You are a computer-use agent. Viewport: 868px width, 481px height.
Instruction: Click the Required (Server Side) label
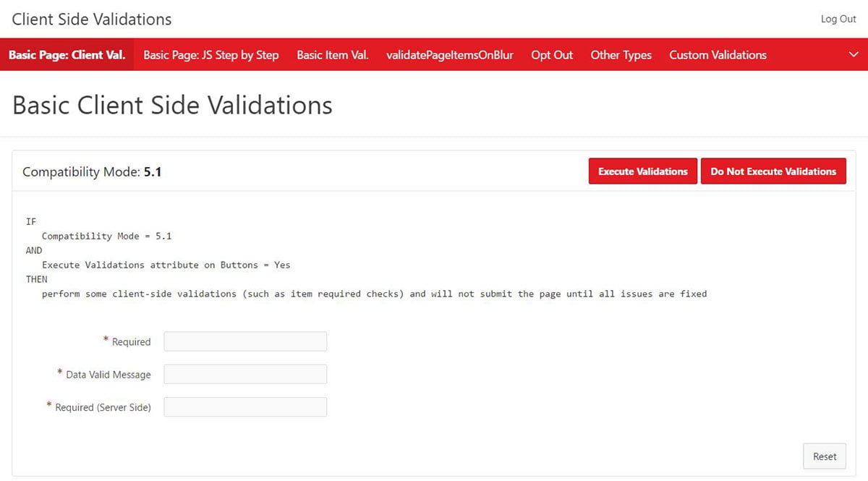pyautogui.click(x=103, y=407)
